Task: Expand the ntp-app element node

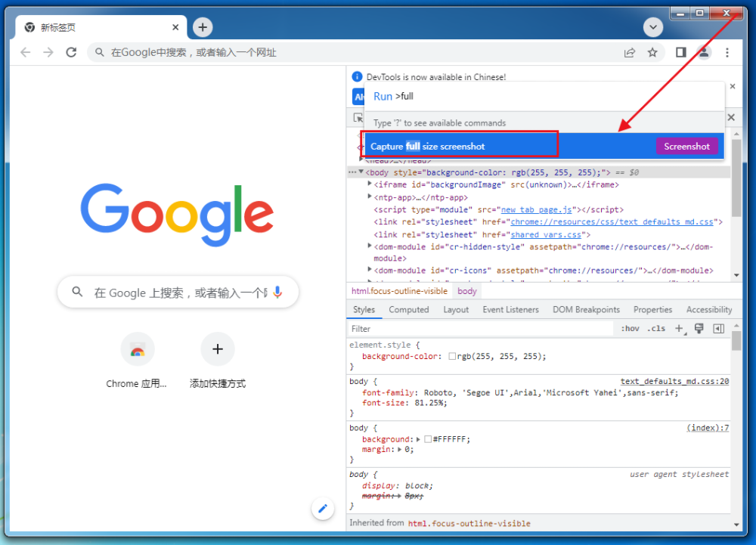Action: 370,197
